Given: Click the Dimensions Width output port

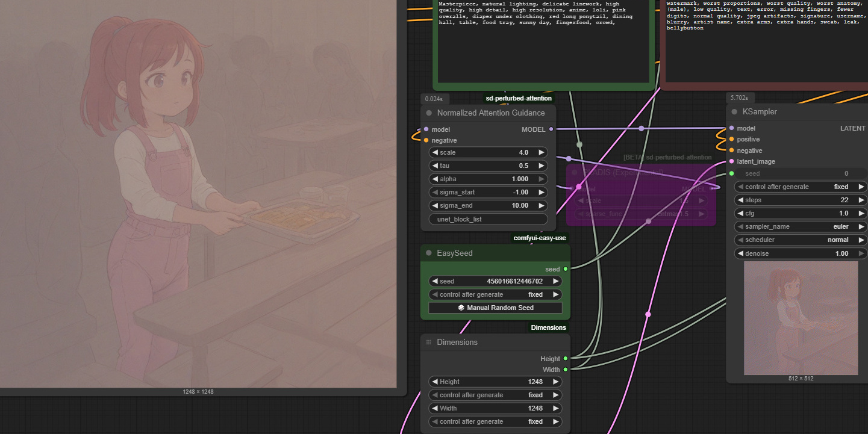Looking at the screenshot, I should (565, 370).
